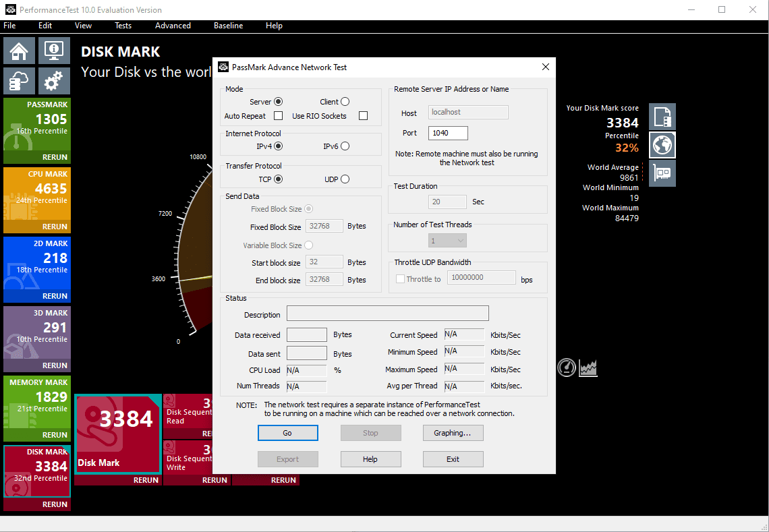Open the Baseline menu

[228, 26]
